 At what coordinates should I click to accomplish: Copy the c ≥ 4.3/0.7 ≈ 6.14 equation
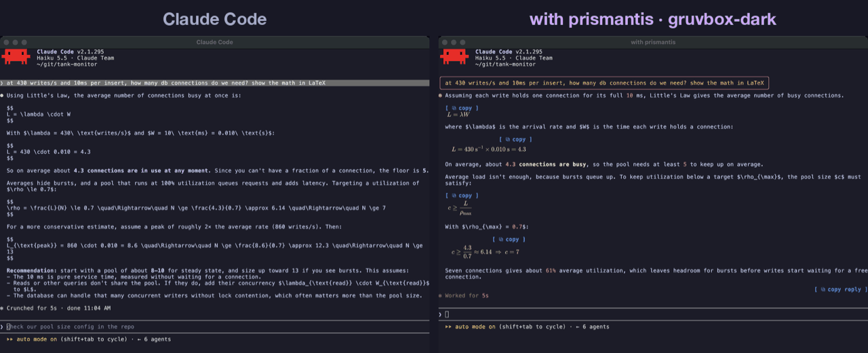pyautogui.click(x=509, y=239)
